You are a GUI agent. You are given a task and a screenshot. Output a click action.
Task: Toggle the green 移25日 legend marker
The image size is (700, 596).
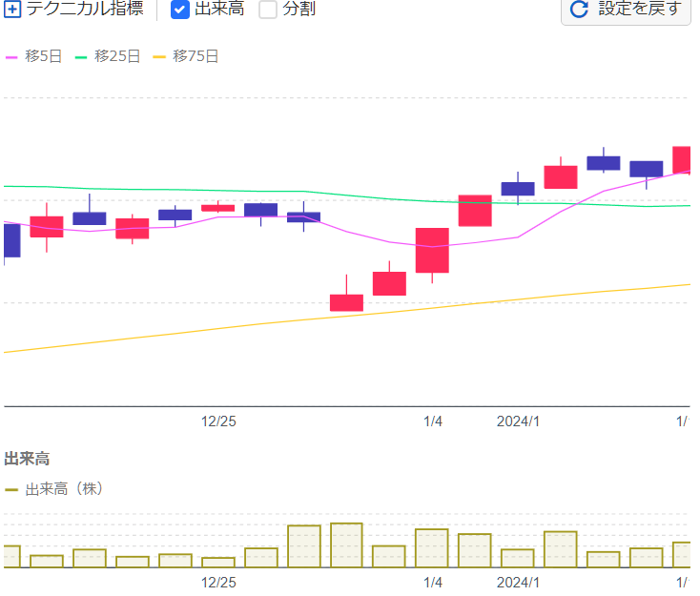tap(80, 57)
